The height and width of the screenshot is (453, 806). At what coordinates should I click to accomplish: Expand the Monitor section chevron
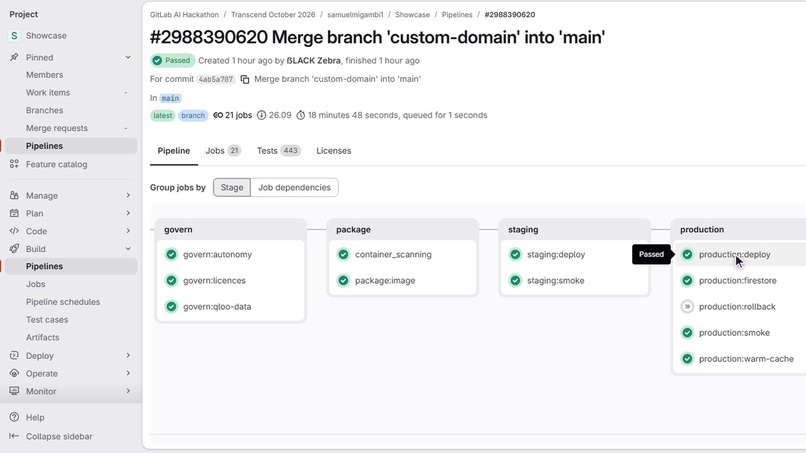[x=128, y=391]
